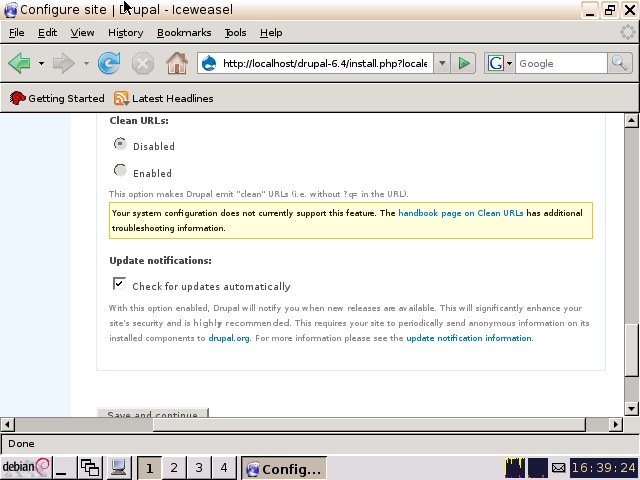Open the Getting Started bookmark

(x=57, y=98)
